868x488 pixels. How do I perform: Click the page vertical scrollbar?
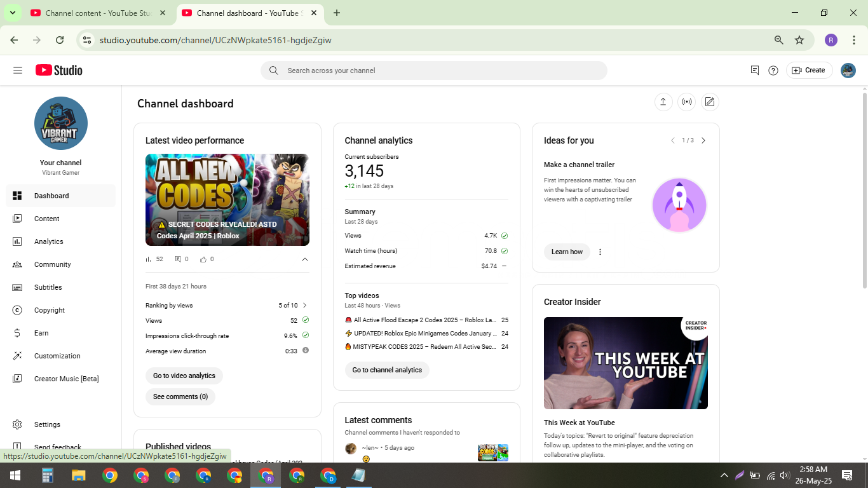click(864, 191)
